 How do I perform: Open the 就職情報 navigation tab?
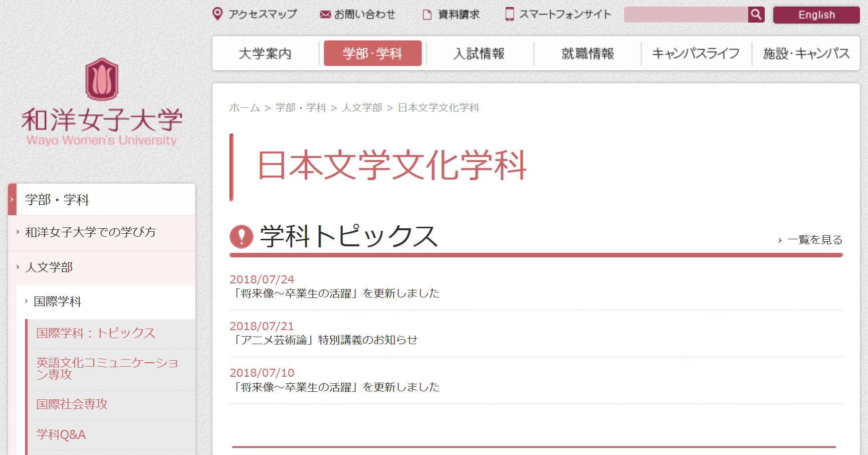pyautogui.click(x=587, y=53)
